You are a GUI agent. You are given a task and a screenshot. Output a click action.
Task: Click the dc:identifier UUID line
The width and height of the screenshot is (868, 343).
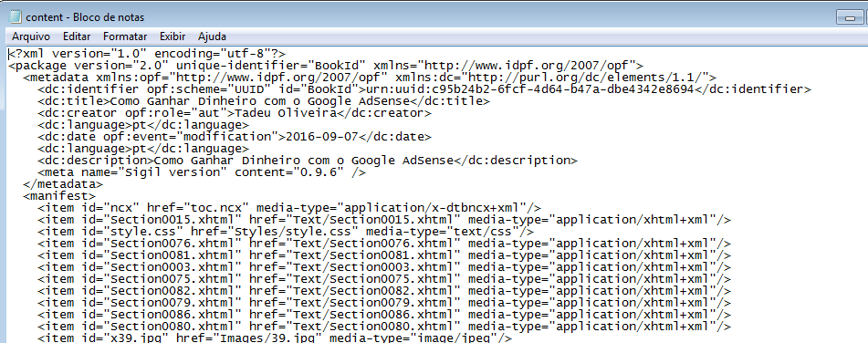(x=424, y=89)
